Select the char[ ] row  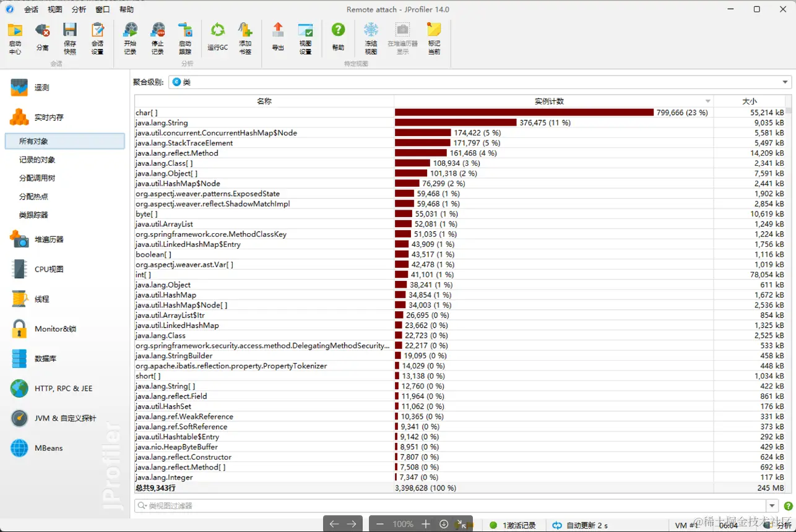click(x=459, y=113)
